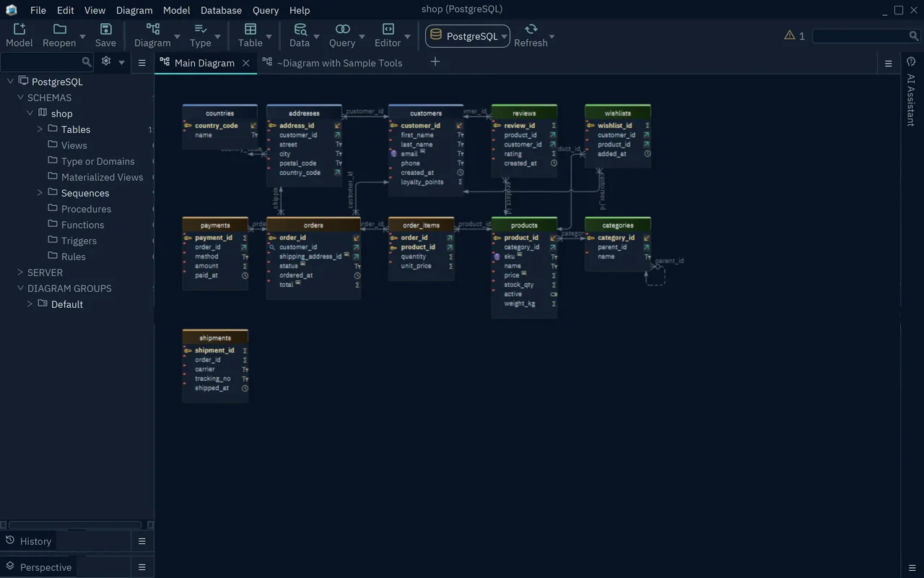Open the Database menu
924x578 pixels.
(x=222, y=10)
